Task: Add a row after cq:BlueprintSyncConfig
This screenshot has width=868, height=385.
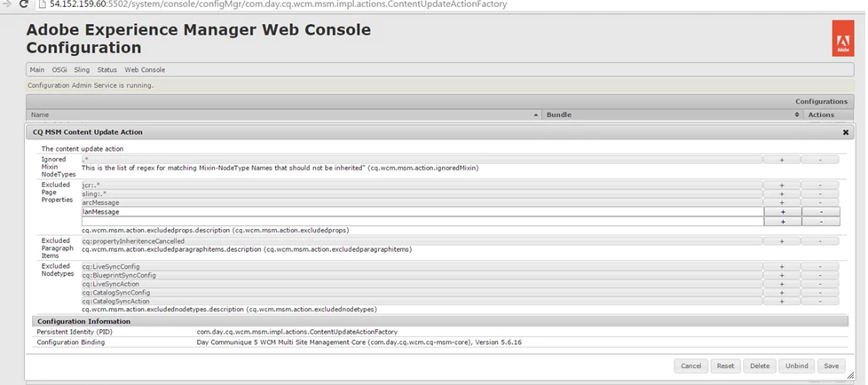Action: [782, 276]
